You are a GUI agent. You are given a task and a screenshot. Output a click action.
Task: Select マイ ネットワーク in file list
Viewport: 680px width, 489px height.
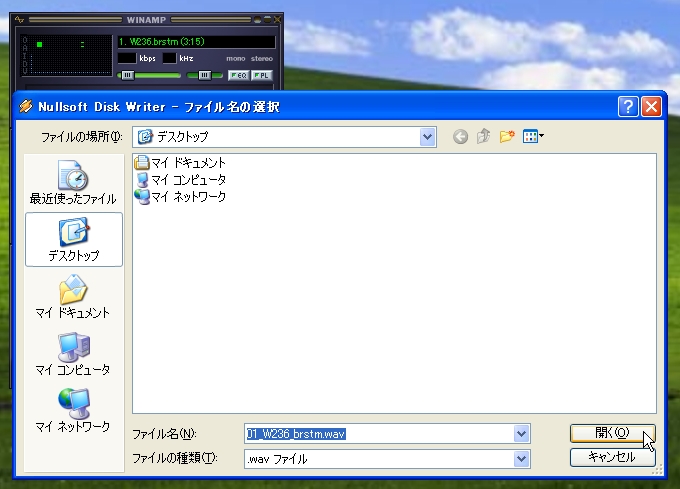[x=180, y=197]
